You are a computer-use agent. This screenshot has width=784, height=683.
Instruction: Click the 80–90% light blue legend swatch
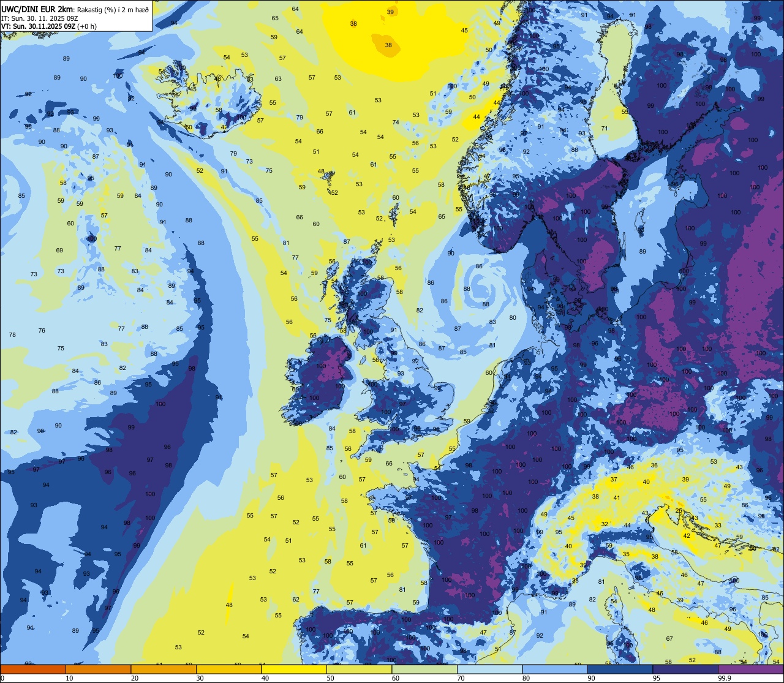555,670
